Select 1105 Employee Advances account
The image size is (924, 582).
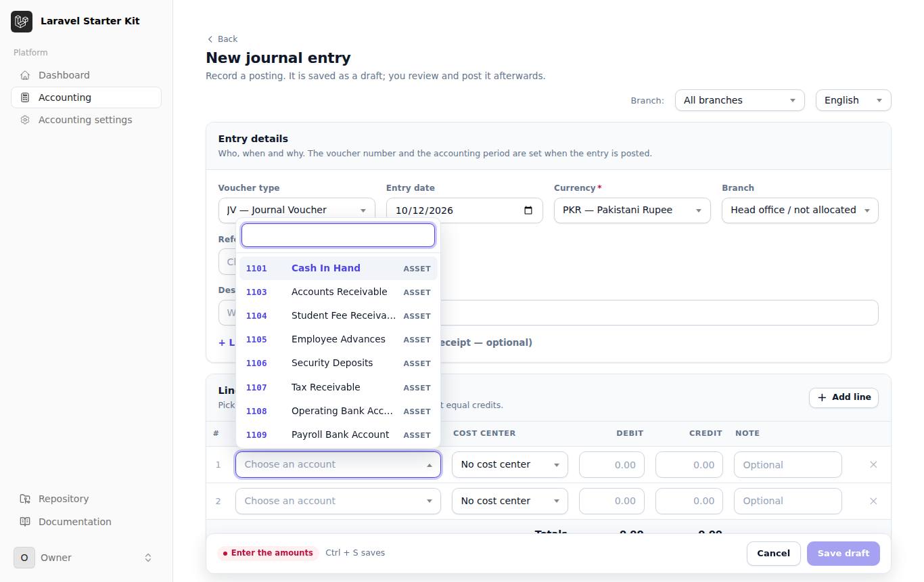pos(338,339)
